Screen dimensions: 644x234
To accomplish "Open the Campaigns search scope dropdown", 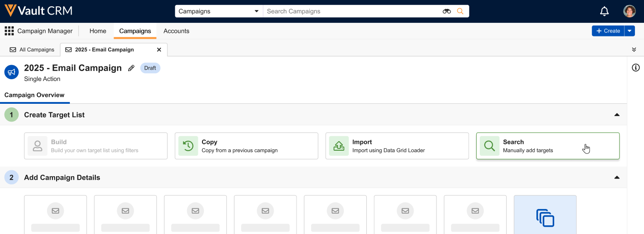I will [218, 11].
